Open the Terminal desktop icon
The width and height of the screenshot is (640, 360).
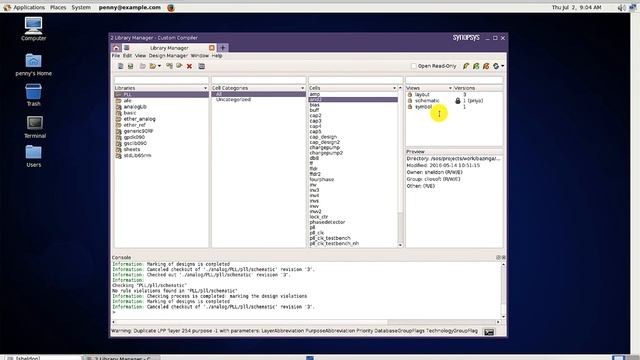(35, 127)
